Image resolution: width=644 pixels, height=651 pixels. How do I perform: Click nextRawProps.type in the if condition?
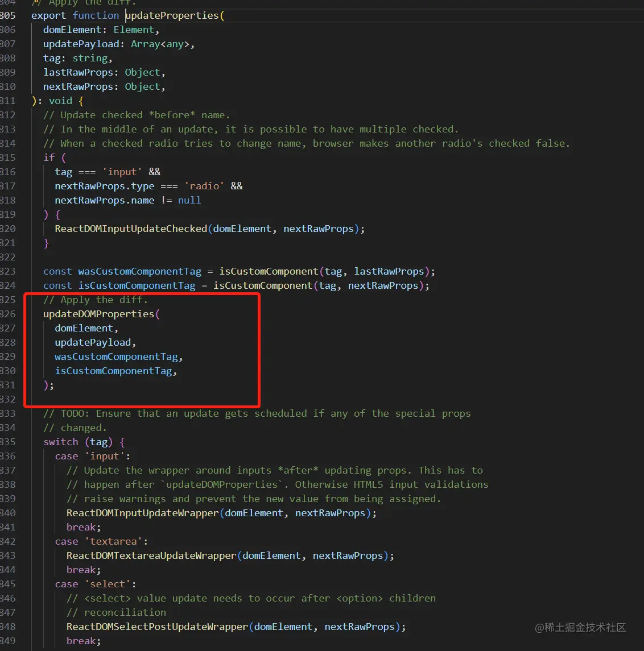click(x=105, y=186)
